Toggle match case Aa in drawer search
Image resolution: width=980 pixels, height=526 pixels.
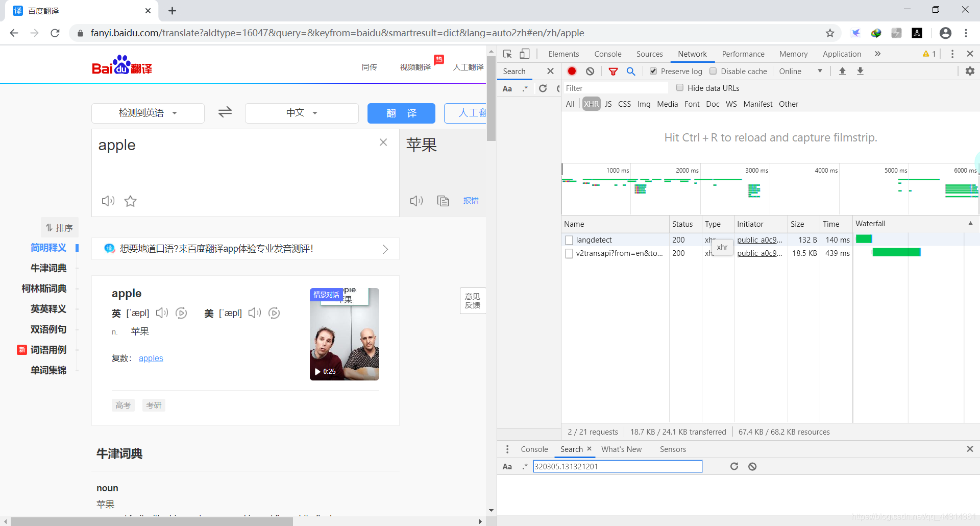[x=507, y=467]
